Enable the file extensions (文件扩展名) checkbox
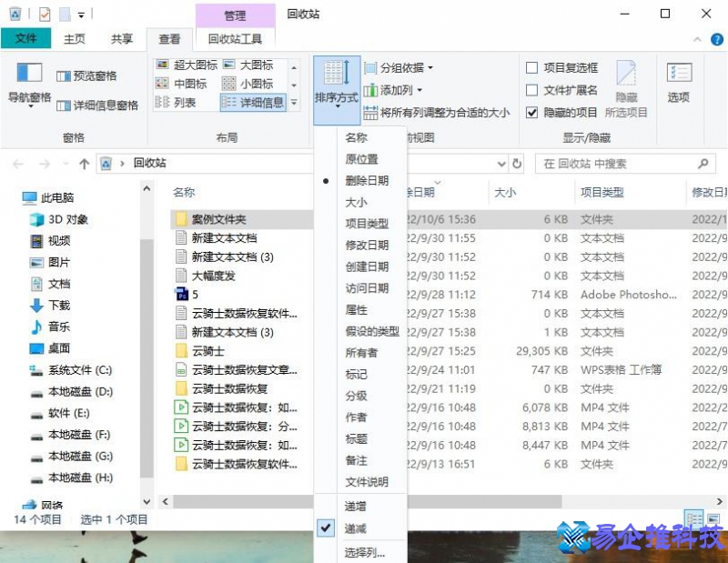Image resolution: width=728 pixels, height=563 pixels. tap(532, 89)
